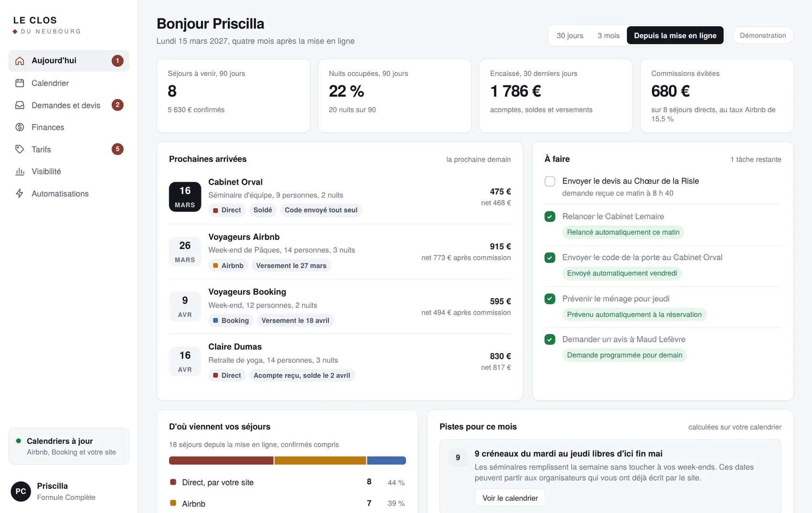Open the Calendrier menu item
812x513 pixels.
click(x=69, y=83)
